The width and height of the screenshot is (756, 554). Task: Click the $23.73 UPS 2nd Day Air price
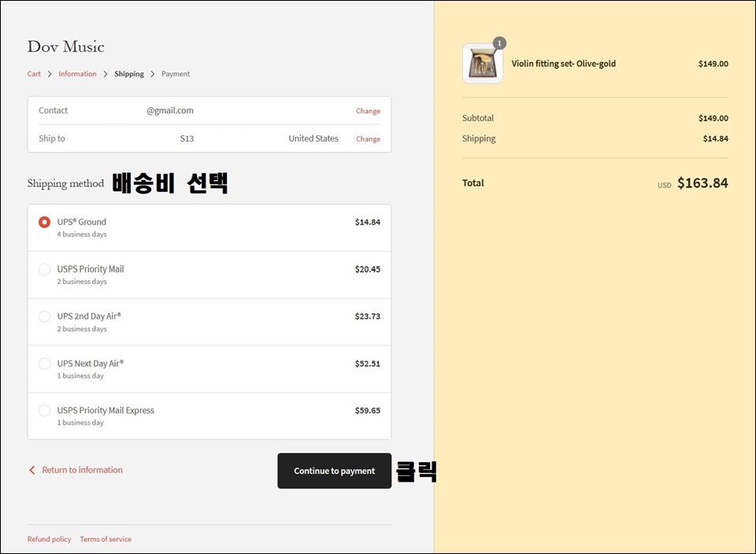[368, 316]
